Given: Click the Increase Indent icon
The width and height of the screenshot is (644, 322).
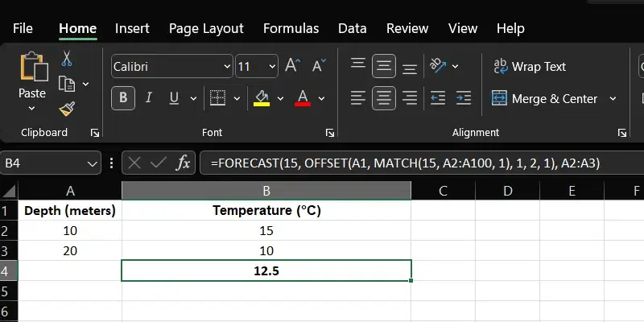Looking at the screenshot, I should 461,98.
